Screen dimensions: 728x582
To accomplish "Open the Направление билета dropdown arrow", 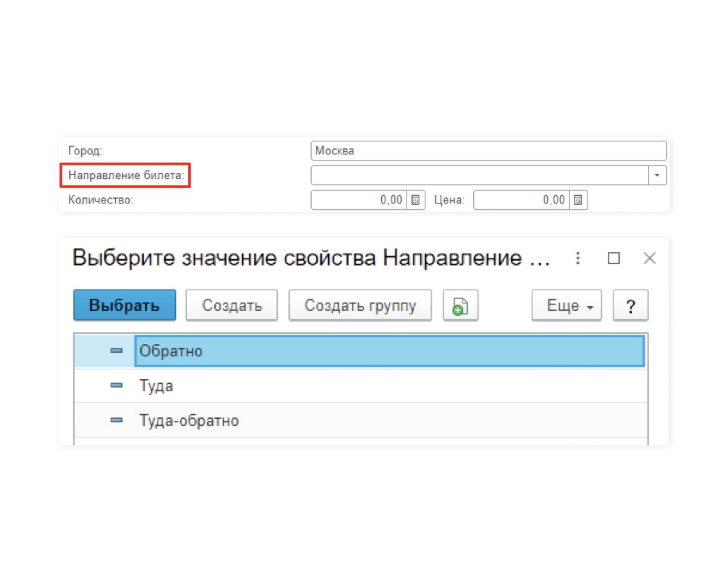I will click(x=657, y=175).
